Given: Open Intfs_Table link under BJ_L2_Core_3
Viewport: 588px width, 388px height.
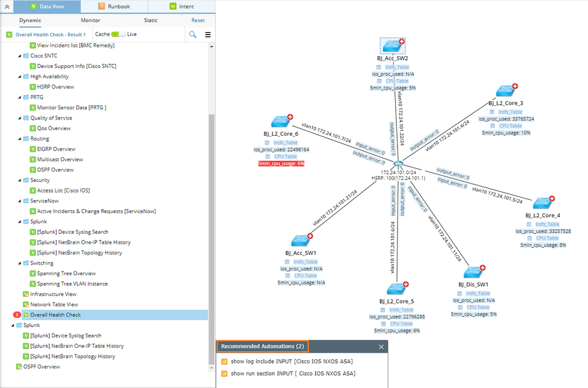Looking at the screenshot, I should 510,112.
